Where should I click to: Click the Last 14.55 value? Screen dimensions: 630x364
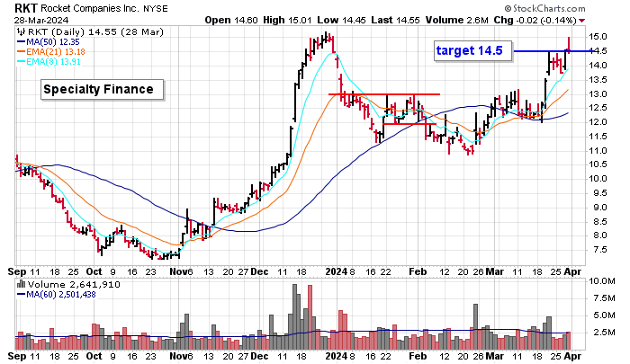pos(395,20)
